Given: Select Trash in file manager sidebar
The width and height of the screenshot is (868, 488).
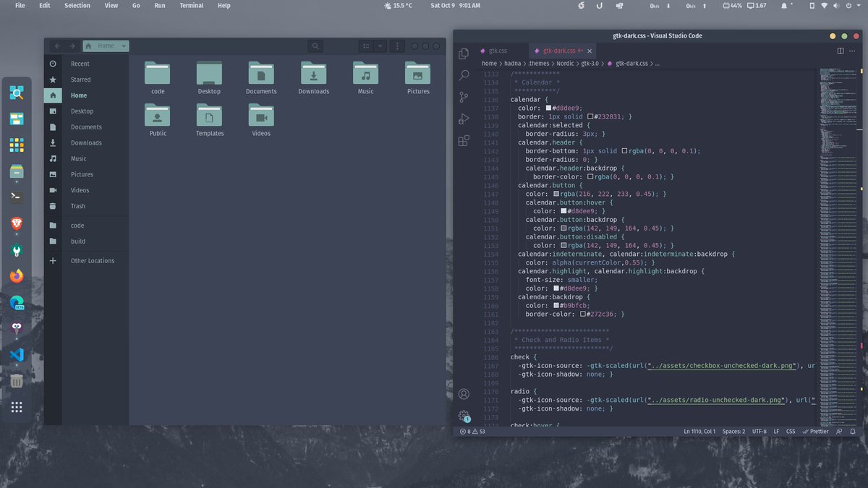Looking at the screenshot, I should point(86,206).
